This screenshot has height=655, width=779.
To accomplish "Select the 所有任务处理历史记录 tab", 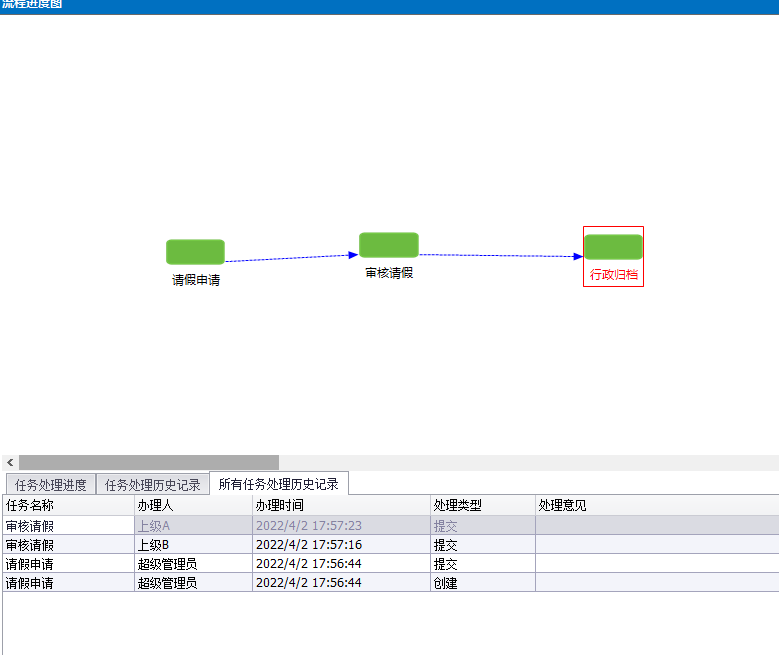I will pyautogui.click(x=278, y=484).
